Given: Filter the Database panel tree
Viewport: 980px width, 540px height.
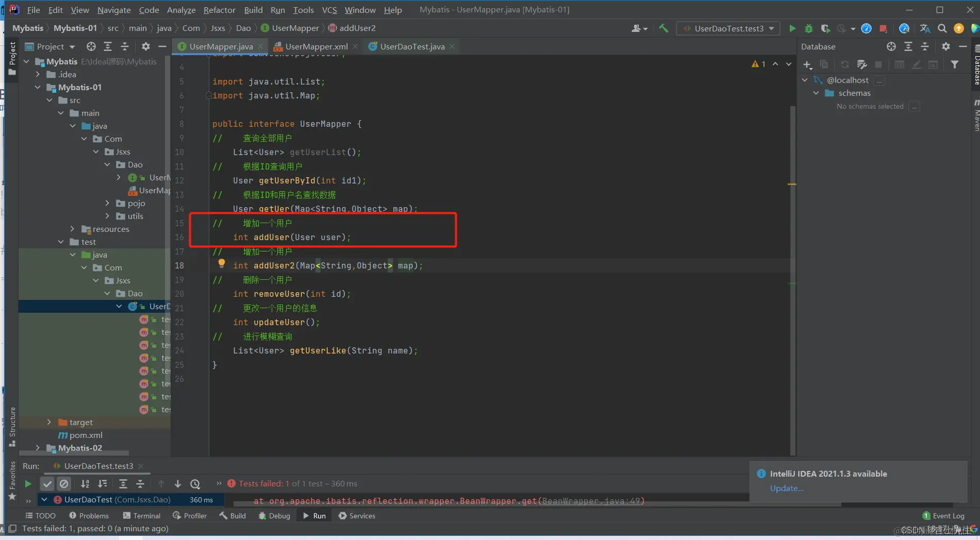Looking at the screenshot, I should pyautogui.click(x=955, y=64).
